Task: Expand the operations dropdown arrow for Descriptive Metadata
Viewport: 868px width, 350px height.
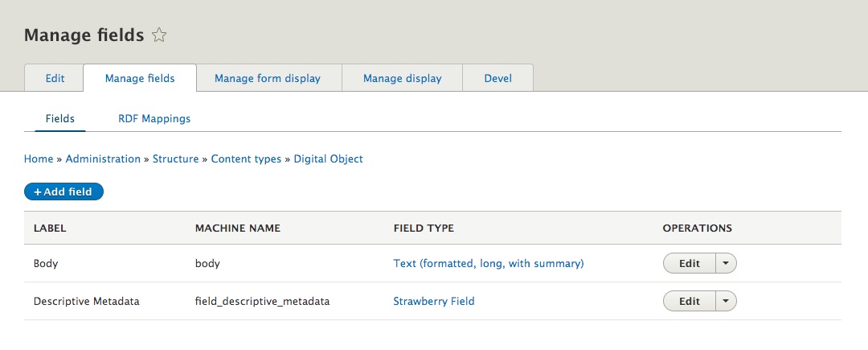Action: click(726, 302)
